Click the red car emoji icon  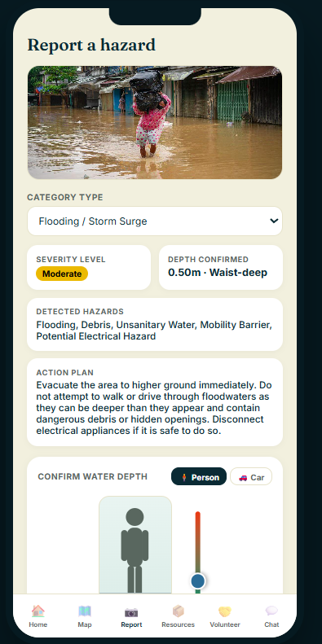[x=243, y=477]
